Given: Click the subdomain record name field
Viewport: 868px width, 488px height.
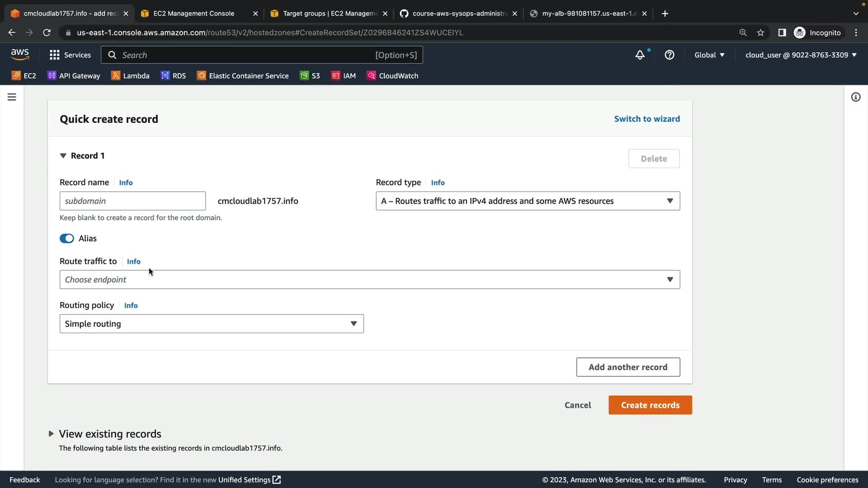Looking at the screenshot, I should click(x=132, y=201).
